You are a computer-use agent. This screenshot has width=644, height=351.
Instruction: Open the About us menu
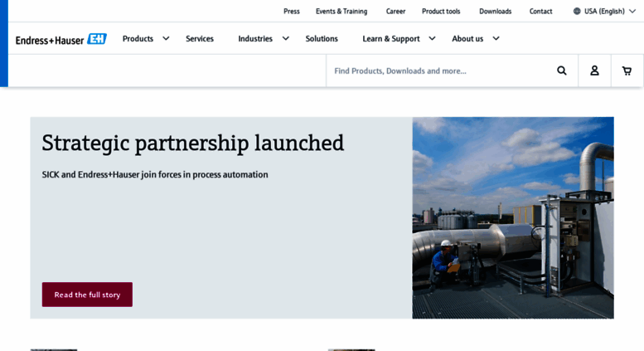pos(467,39)
